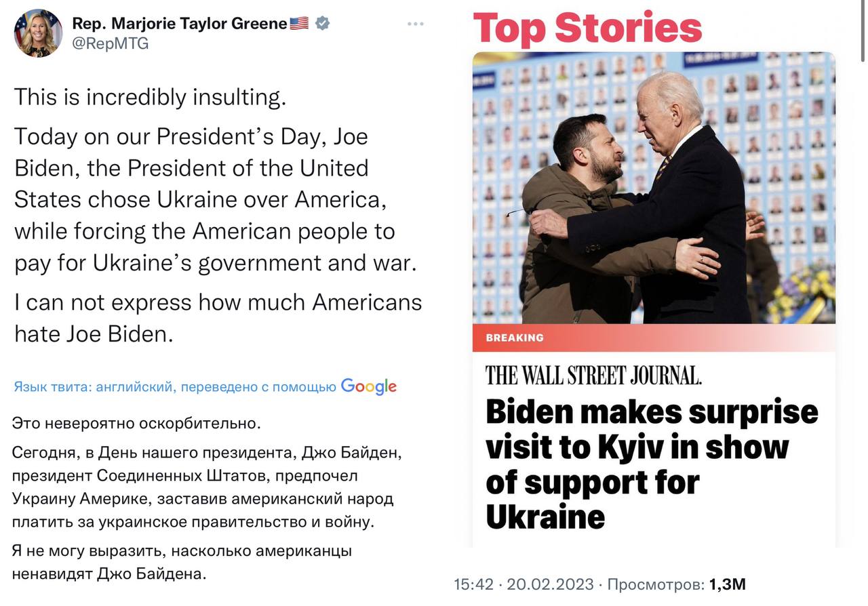
Task: Open the @RepMTG handle link
Action: [x=110, y=44]
